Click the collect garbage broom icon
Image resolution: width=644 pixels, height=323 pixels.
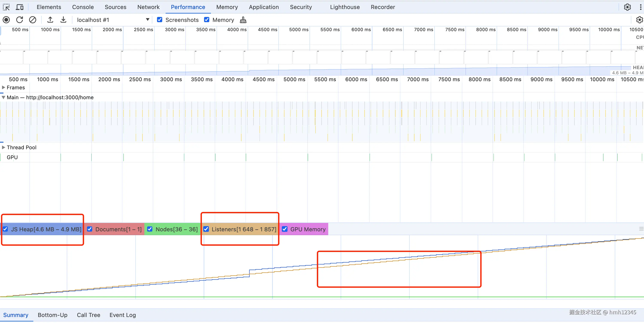click(243, 20)
